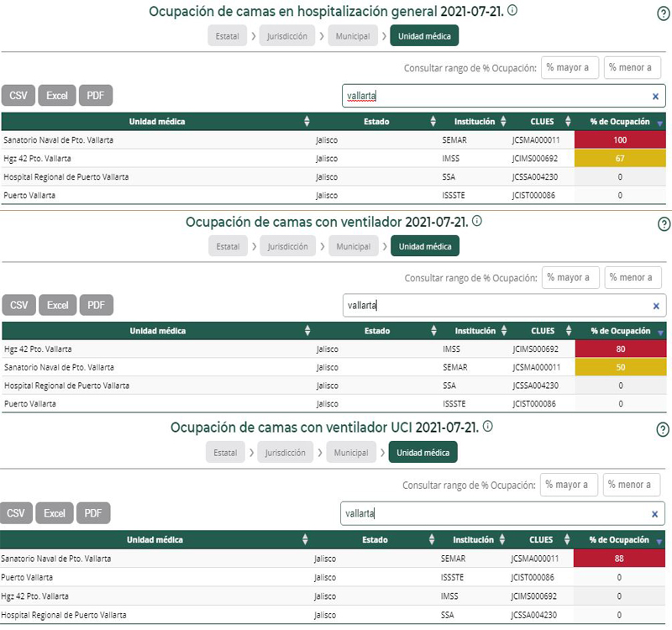Select Jurisdicción tab in the ventilador section
Screen dimensions: 672x630
pyautogui.click(x=287, y=246)
